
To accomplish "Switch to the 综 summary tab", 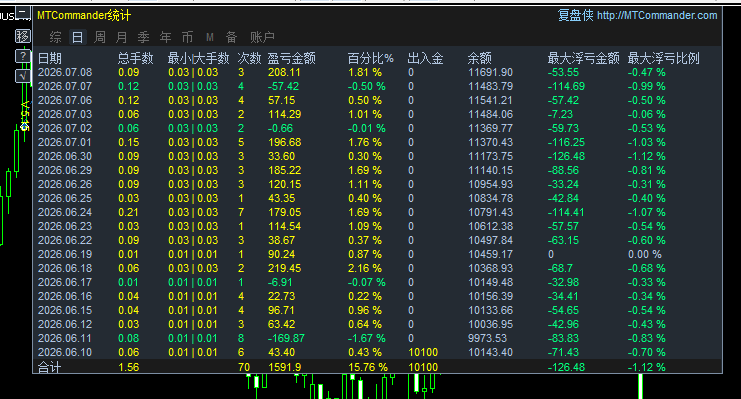I will 56,37.
